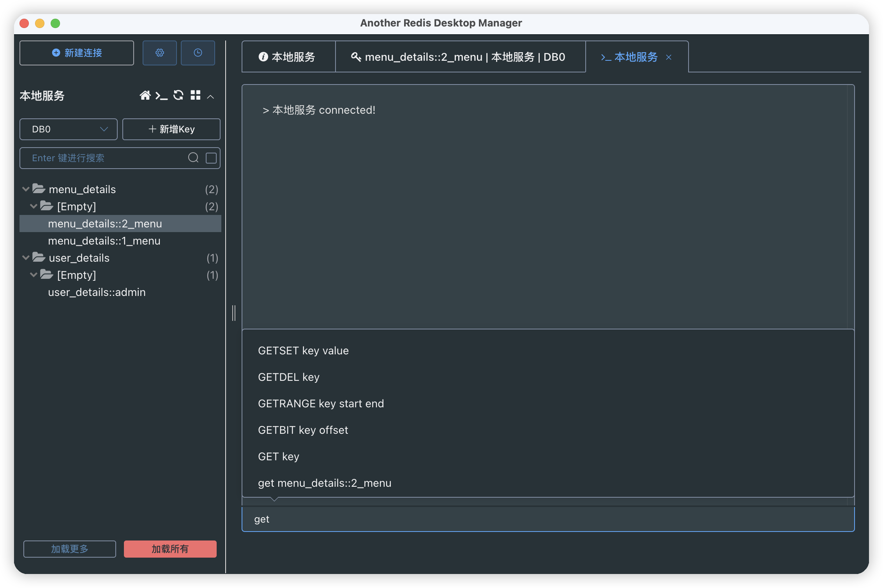883x588 pixels.
Task: Choose GETRANGE key start end suggestion
Action: (548, 403)
